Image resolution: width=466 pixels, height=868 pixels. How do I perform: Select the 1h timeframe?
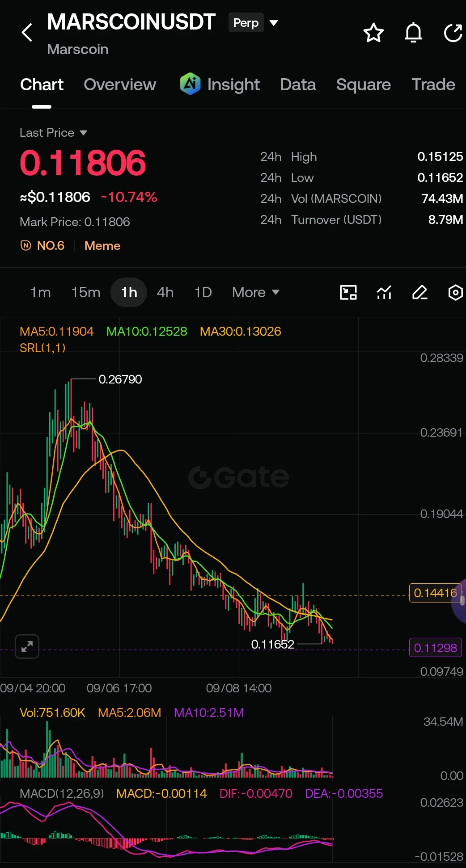pos(129,292)
